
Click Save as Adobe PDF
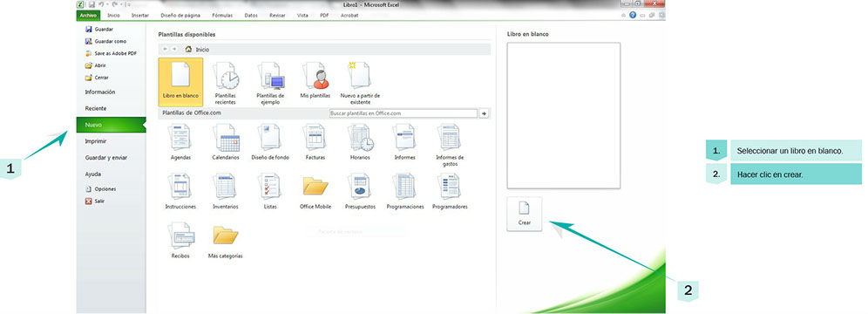(x=111, y=53)
